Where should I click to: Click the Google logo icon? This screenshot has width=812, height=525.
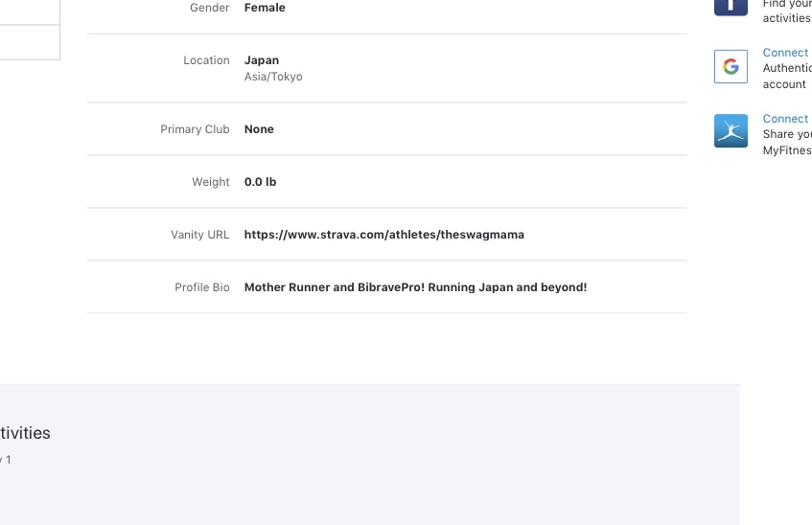[731, 67]
